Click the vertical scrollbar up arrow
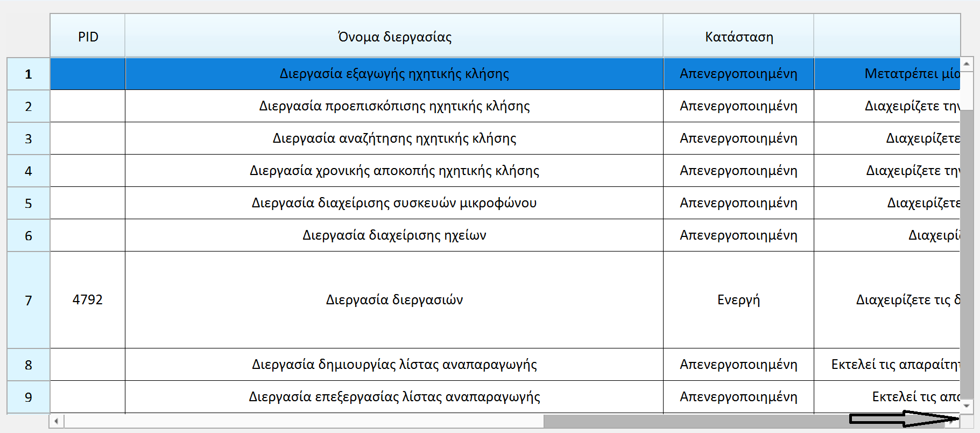The image size is (980, 433). [x=967, y=64]
